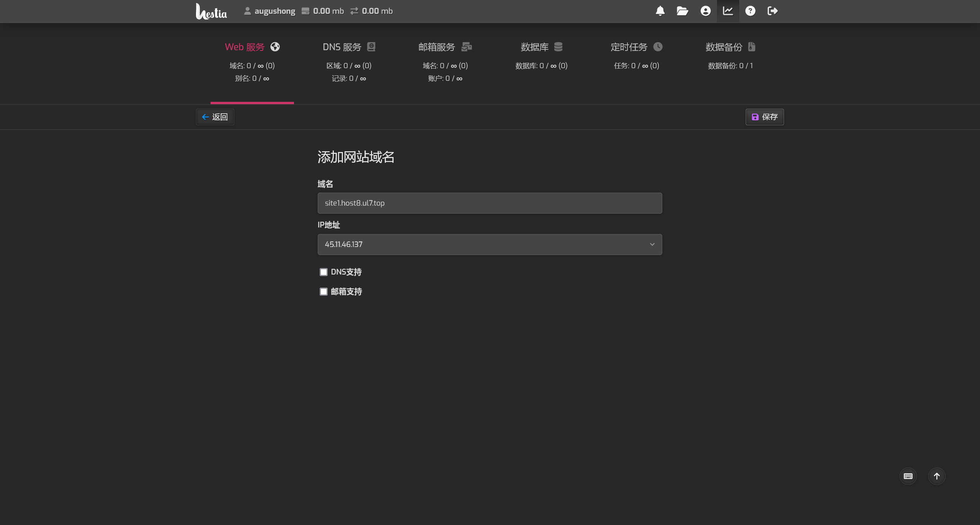This screenshot has height=525, width=980.
Task: Click the 域名 input field
Action: click(490, 203)
